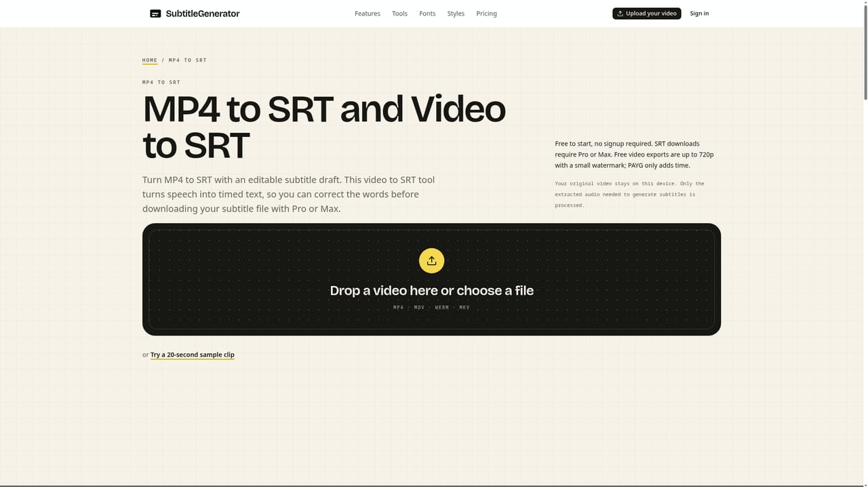This screenshot has height=488, width=868.
Task: Follow the HOME breadcrumb link
Action: click(x=150, y=60)
